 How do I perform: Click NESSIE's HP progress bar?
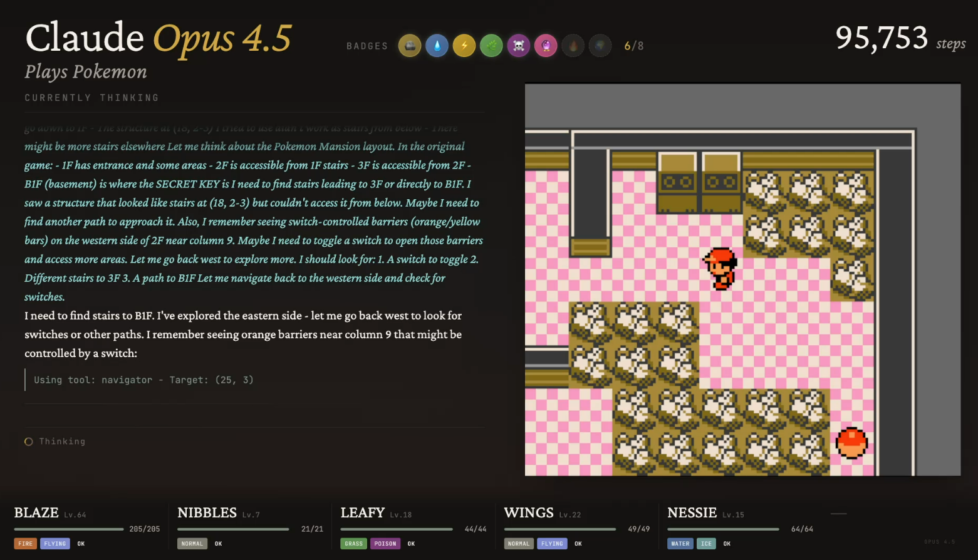[x=724, y=529]
